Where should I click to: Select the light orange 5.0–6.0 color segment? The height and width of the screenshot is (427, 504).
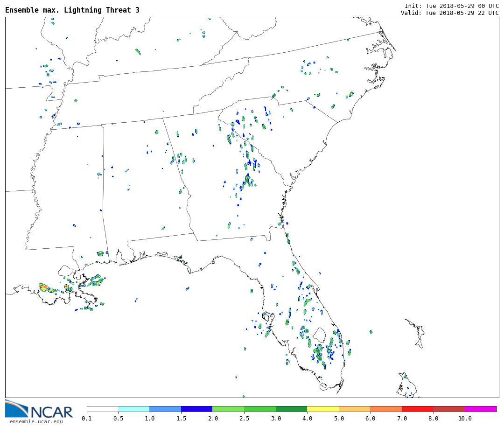(x=354, y=409)
